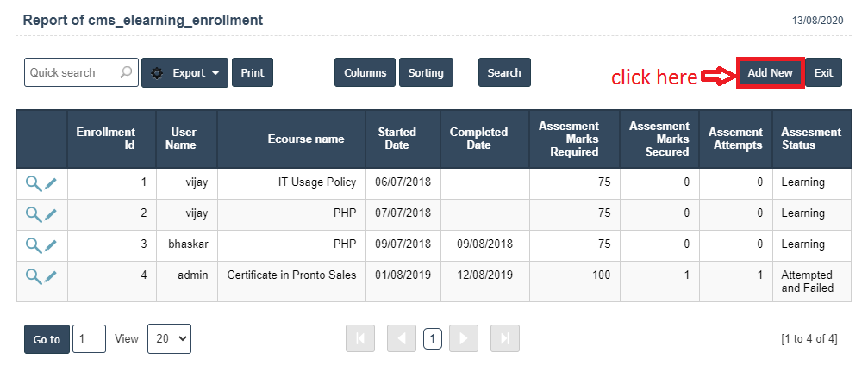Click the pencil icon for enrollment 4
868x365 pixels.
pyautogui.click(x=51, y=276)
